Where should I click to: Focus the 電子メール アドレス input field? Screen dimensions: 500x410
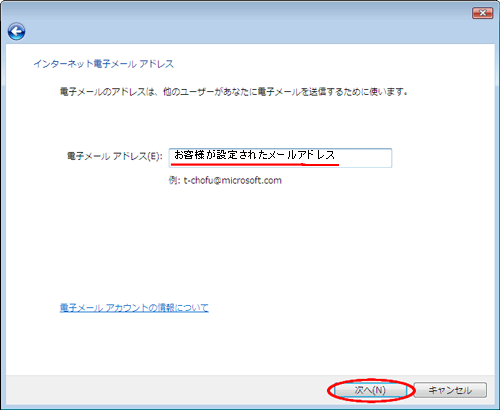280,158
